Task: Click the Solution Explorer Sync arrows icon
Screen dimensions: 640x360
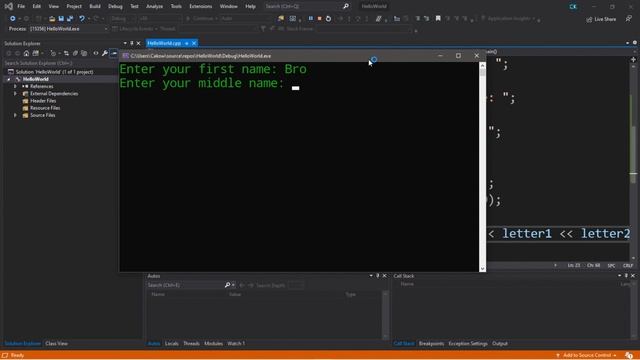Action: pos(66,53)
